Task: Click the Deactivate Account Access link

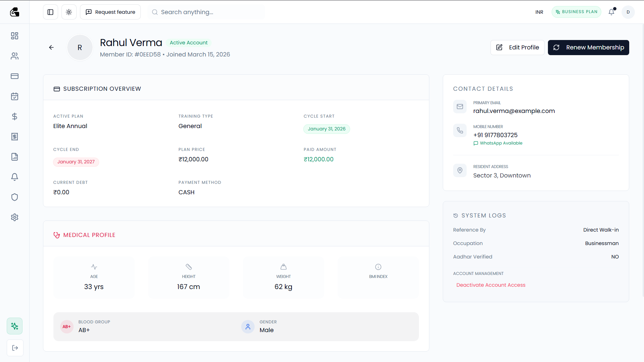Action: (490, 285)
